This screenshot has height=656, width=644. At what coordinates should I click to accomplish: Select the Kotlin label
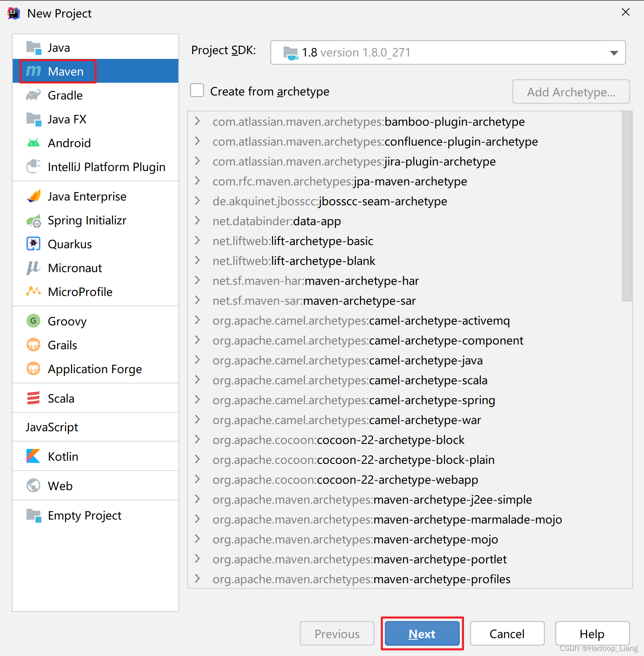(63, 456)
